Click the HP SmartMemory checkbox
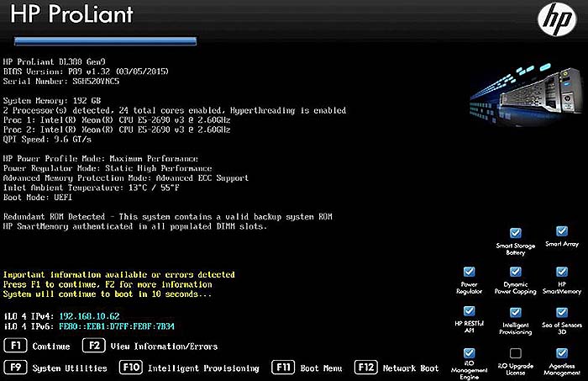This screenshot has height=381, width=588. [x=562, y=272]
